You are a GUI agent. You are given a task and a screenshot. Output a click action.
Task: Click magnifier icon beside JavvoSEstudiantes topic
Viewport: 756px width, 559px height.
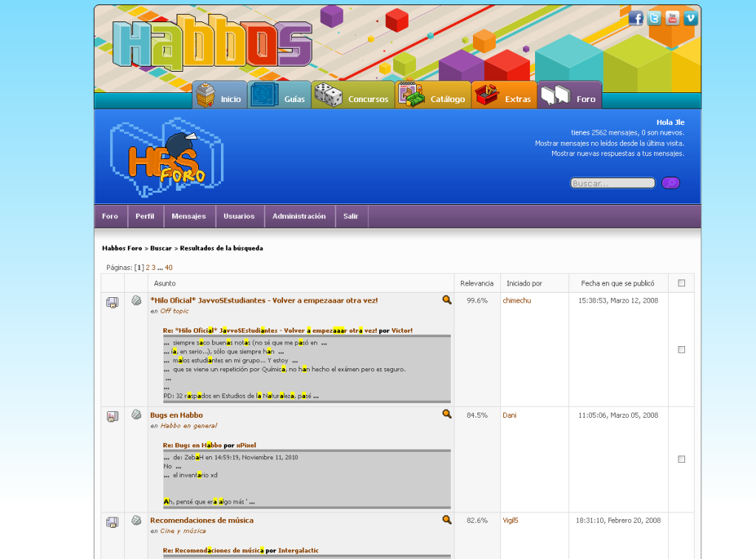click(447, 300)
